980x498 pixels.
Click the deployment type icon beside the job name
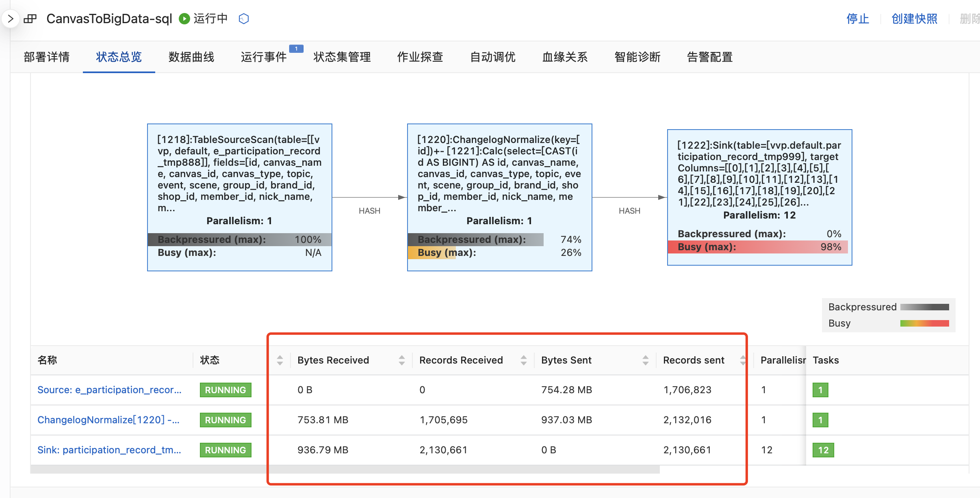[30, 19]
